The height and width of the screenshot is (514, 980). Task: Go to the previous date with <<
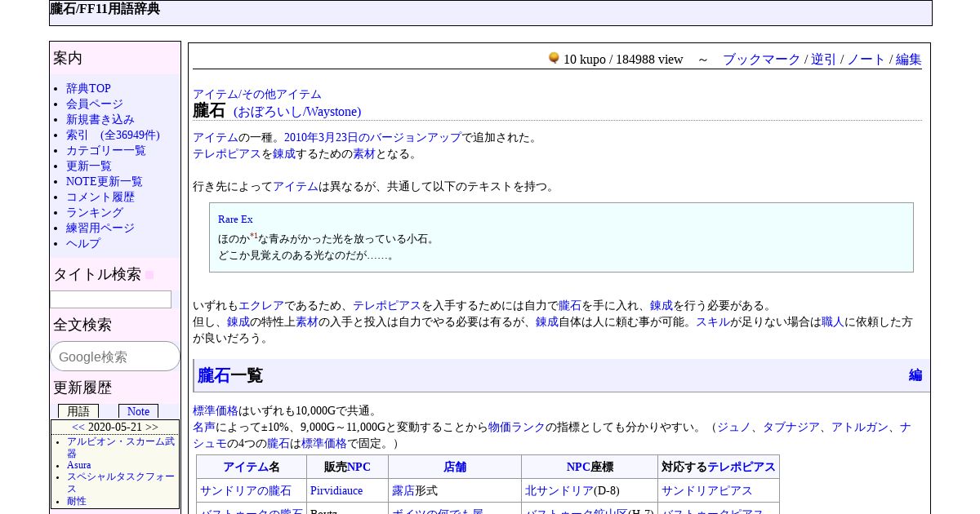[78, 427]
